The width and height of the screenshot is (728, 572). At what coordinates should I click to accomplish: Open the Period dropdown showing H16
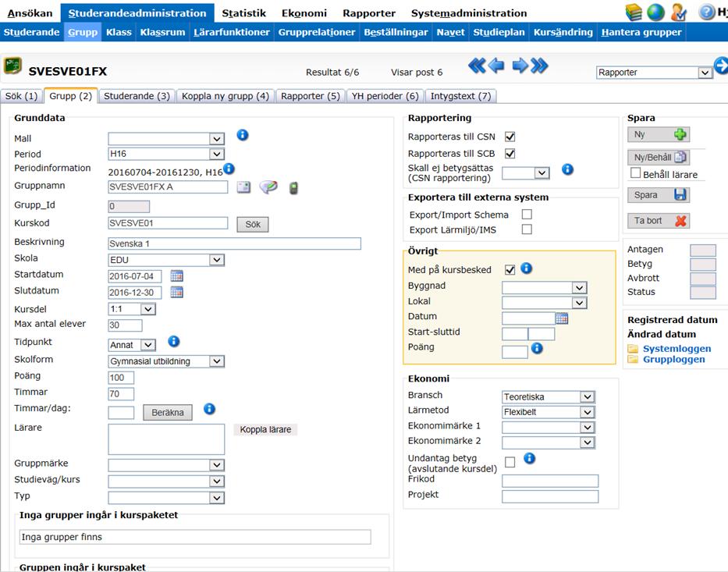click(166, 155)
